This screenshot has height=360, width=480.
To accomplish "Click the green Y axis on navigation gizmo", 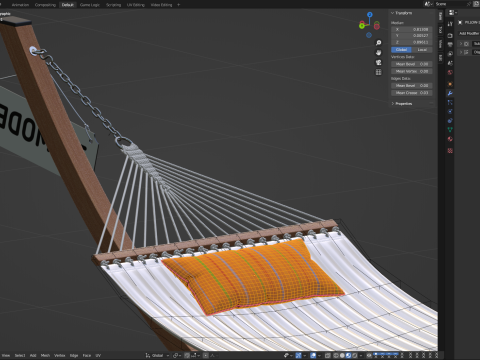I will click(x=362, y=25).
